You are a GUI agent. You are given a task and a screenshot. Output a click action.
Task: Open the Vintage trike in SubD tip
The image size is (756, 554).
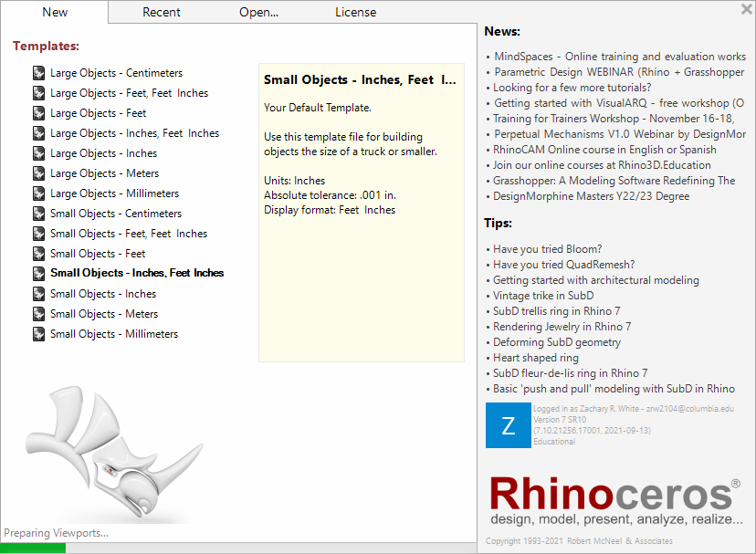(x=543, y=295)
